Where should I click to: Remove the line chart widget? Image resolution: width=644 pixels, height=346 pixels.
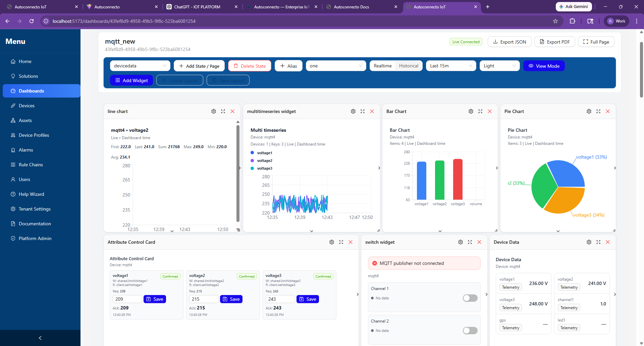coord(232,111)
